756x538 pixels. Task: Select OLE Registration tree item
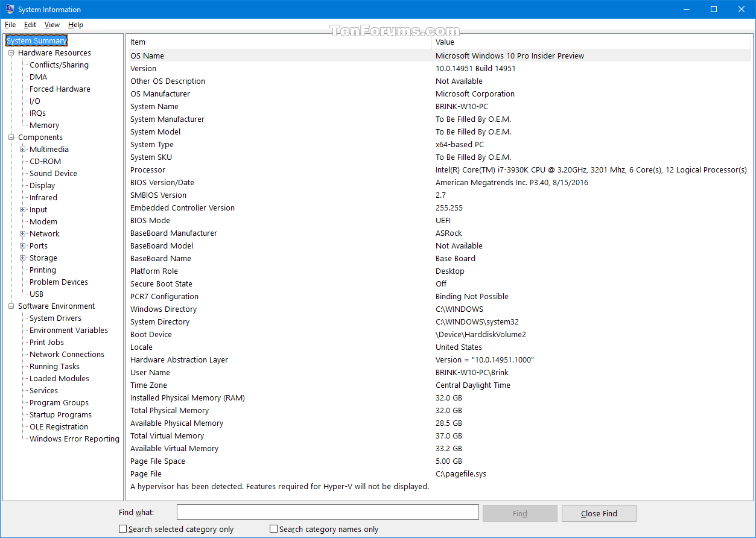[59, 426]
